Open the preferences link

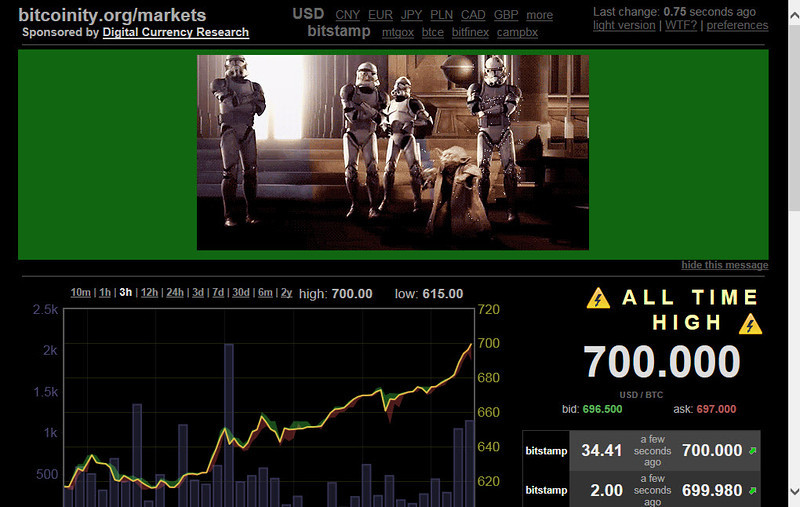tap(737, 26)
